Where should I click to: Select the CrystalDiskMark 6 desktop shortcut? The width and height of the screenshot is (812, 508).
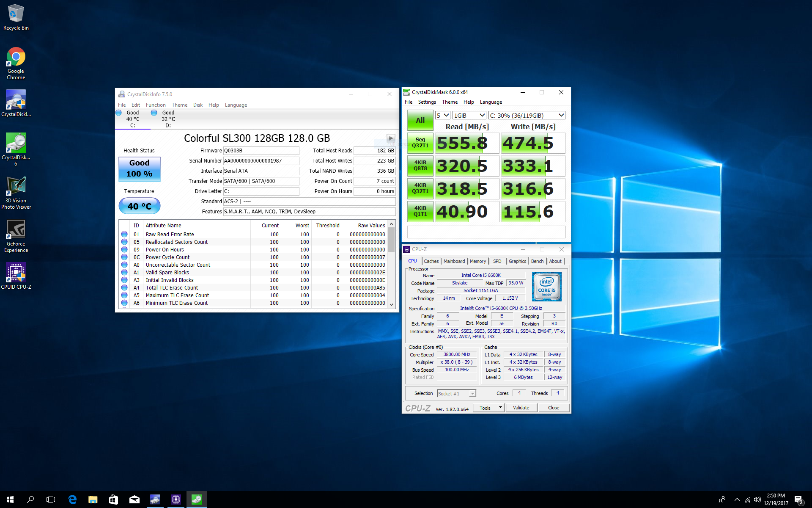pyautogui.click(x=16, y=149)
